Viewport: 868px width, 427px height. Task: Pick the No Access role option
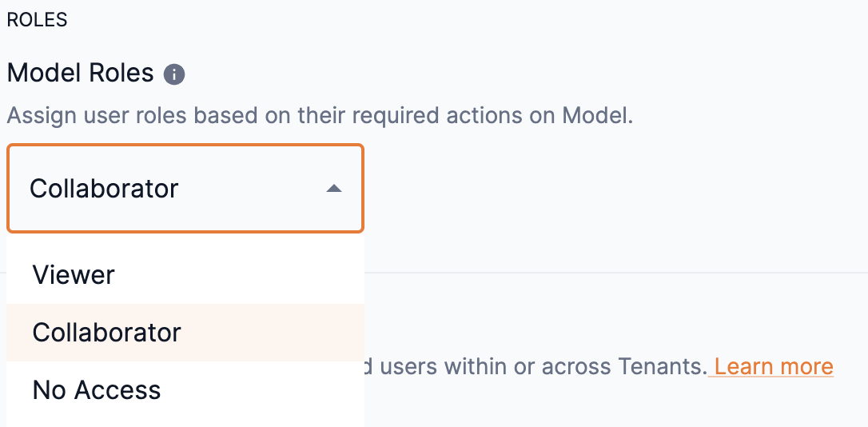point(97,390)
